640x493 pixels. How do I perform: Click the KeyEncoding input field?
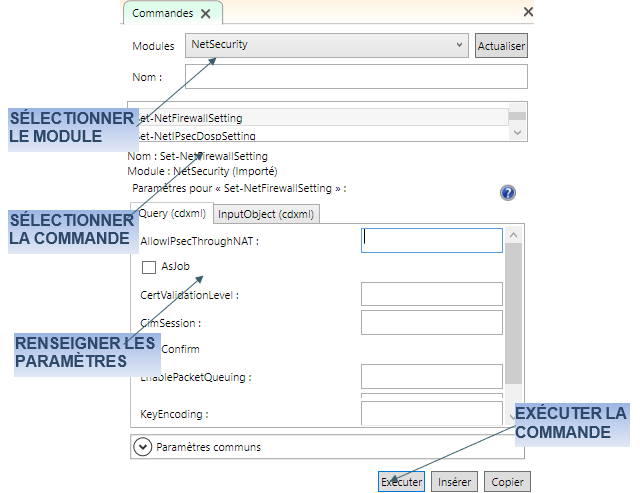[431, 413]
